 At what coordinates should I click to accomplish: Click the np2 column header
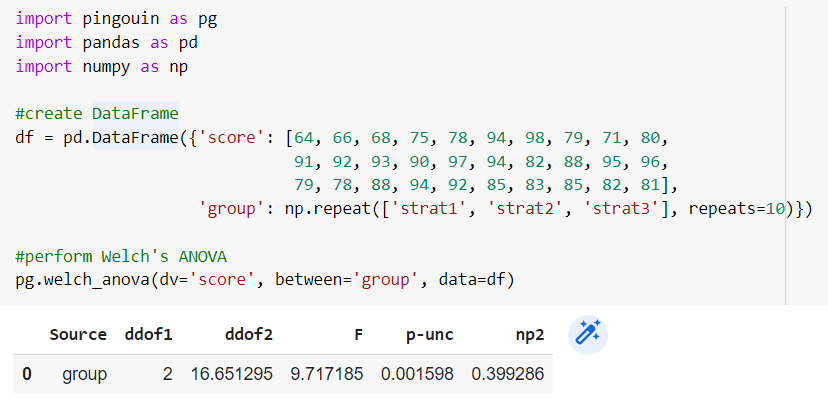pyautogui.click(x=530, y=334)
